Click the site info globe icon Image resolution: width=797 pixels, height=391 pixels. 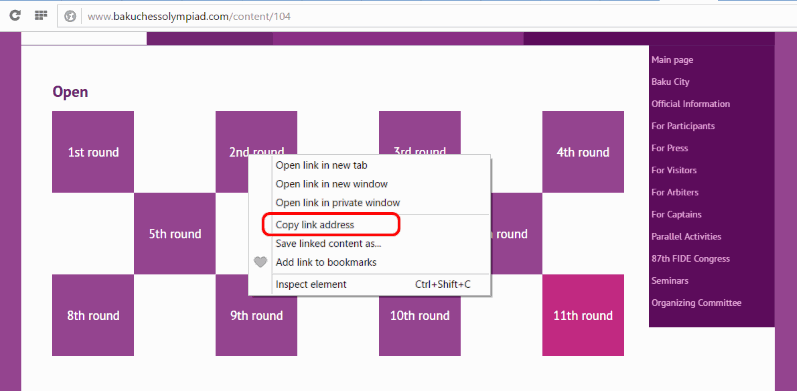tap(70, 16)
